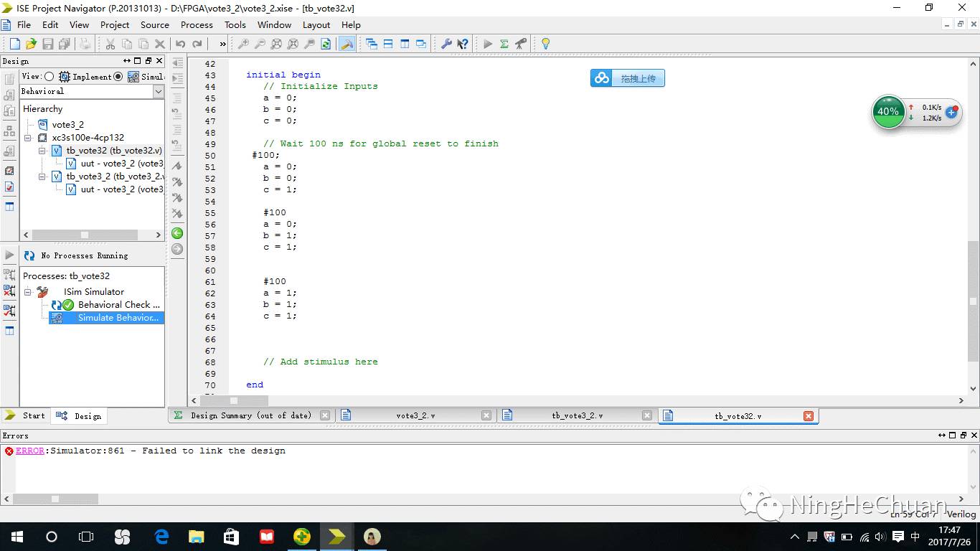Select the Simulation view radio button
980x551 pixels.
click(x=118, y=77)
